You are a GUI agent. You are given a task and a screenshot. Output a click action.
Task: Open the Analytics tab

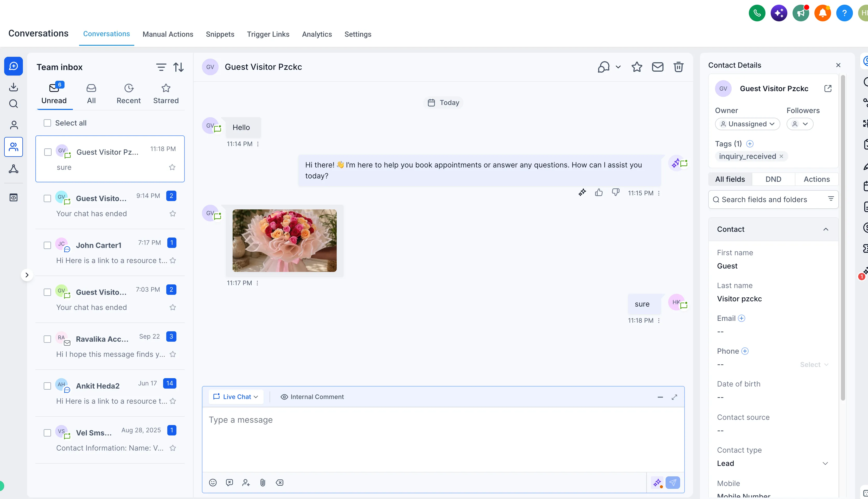coord(317,34)
